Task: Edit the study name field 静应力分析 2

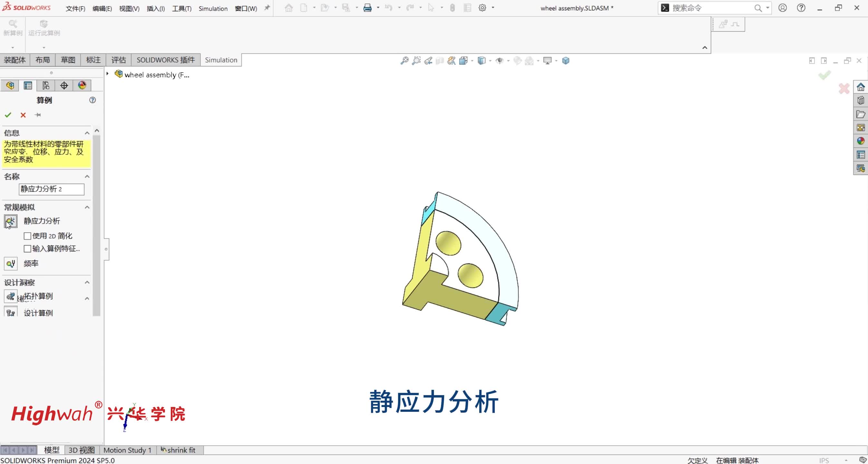Action: tap(51, 189)
